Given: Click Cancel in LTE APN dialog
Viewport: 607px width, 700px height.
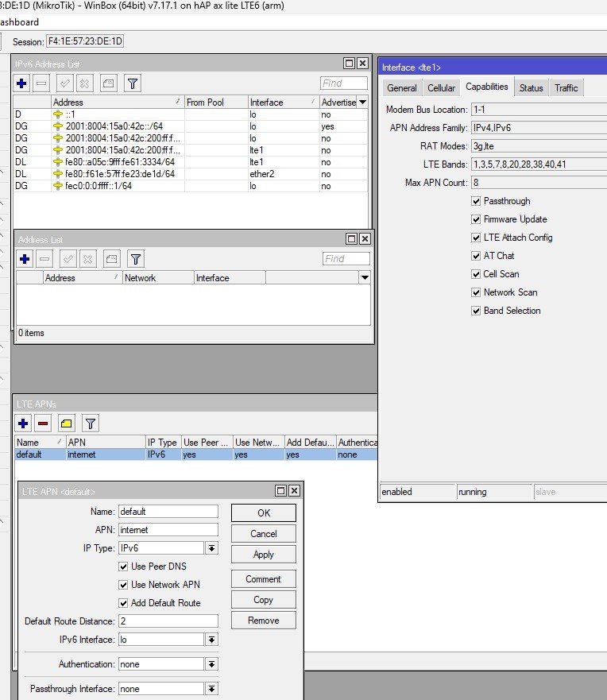Looking at the screenshot, I should pyautogui.click(x=263, y=533).
